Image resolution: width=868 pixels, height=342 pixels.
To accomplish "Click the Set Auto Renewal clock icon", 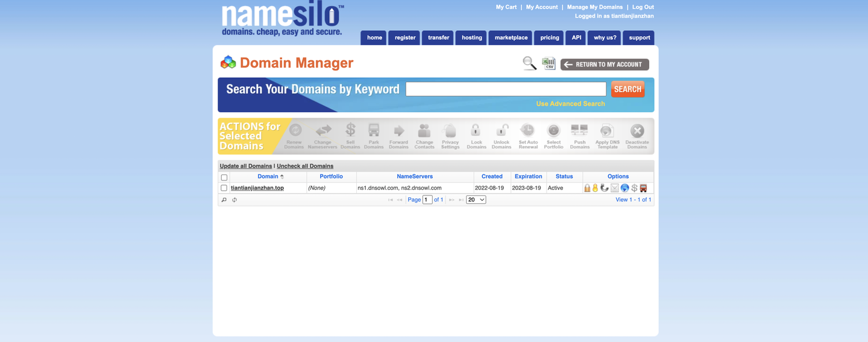I will 527,130.
